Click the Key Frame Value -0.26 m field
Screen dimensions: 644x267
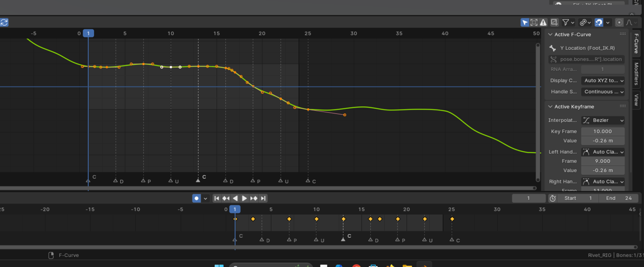pyautogui.click(x=603, y=141)
